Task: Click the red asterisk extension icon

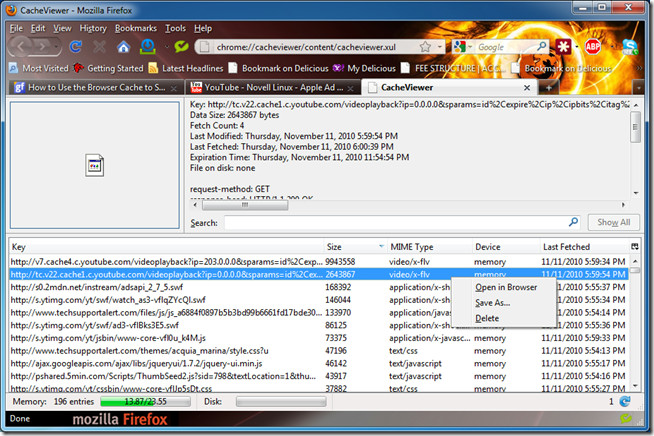Action: (x=563, y=47)
